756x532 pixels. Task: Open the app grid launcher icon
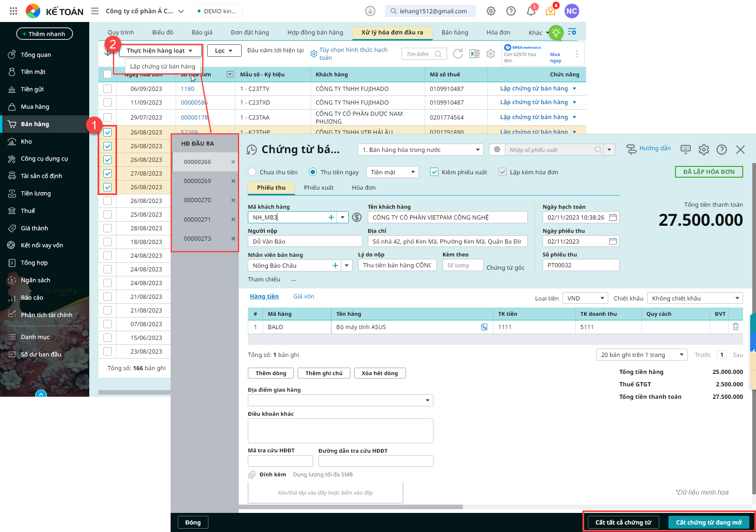click(13, 11)
